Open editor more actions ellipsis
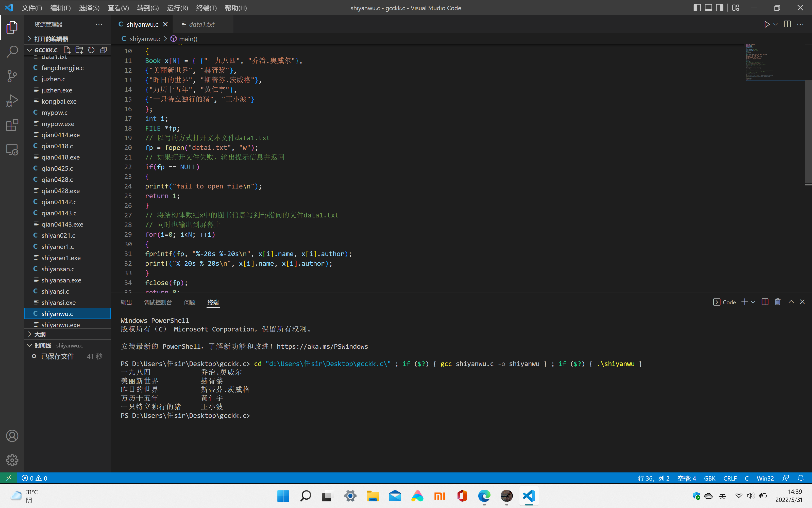812x508 pixels. (800, 24)
